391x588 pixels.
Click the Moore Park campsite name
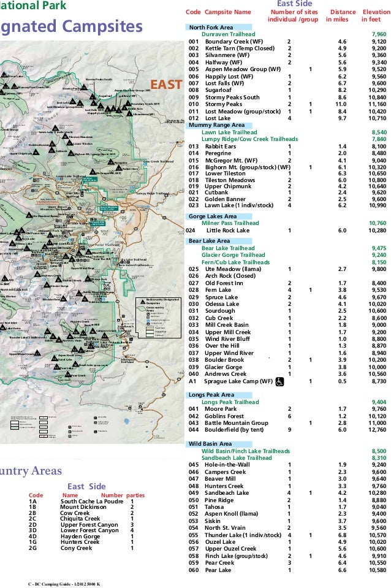[221, 409]
